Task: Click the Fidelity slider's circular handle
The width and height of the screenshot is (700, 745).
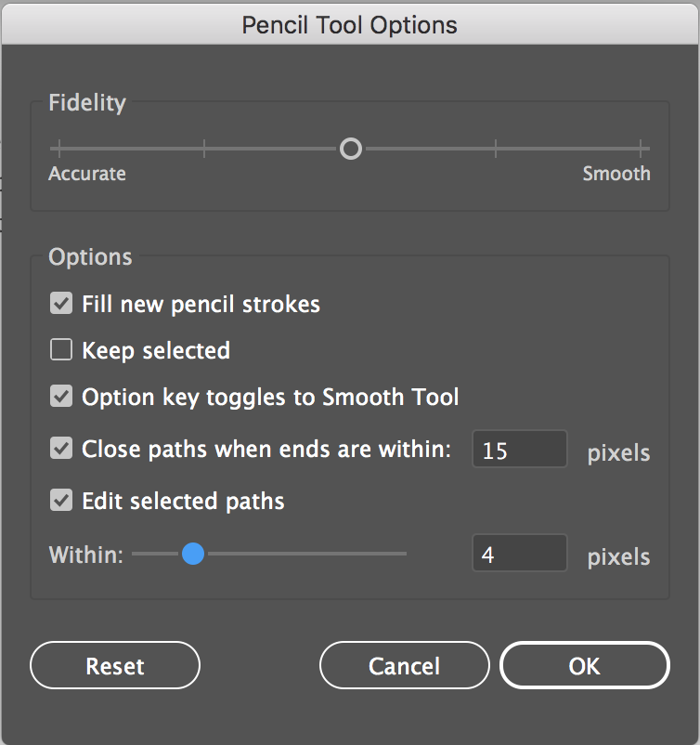Action: click(x=351, y=149)
